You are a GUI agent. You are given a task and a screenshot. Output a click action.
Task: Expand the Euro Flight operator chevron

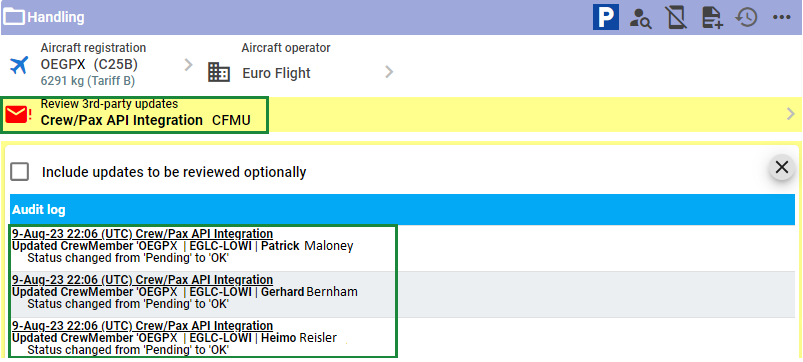[x=389, y=72]
